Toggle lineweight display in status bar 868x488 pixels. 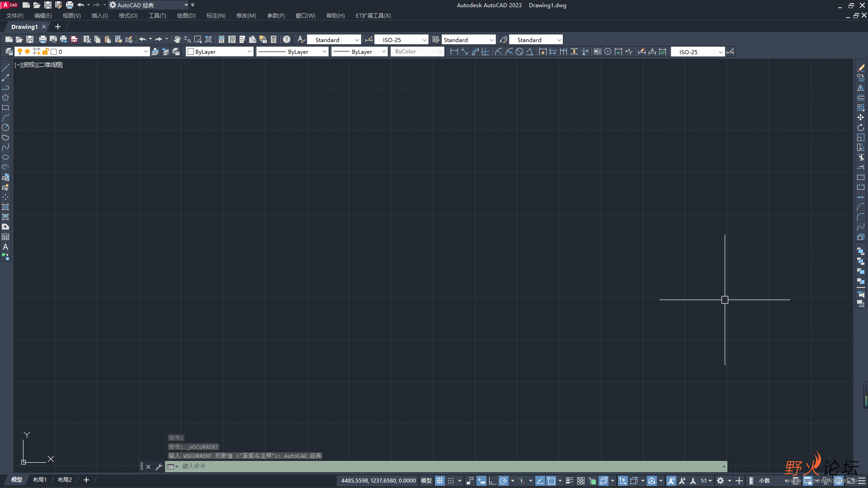(x=569, y=481)
